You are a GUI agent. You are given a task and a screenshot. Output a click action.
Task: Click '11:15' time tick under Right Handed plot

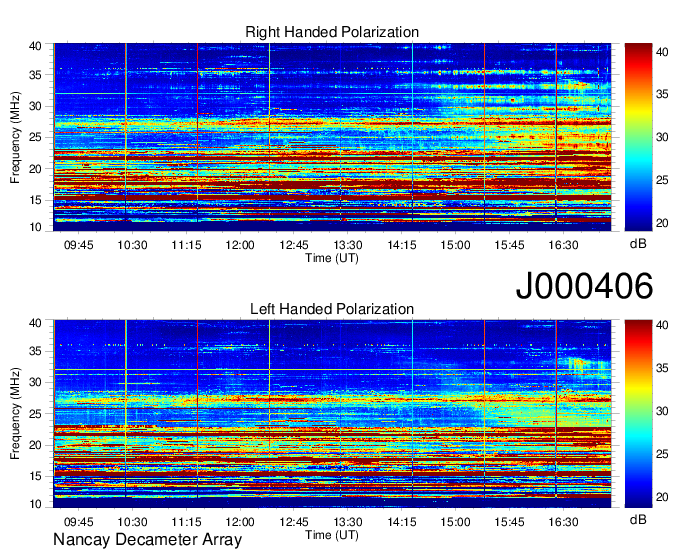coord(186,245)
